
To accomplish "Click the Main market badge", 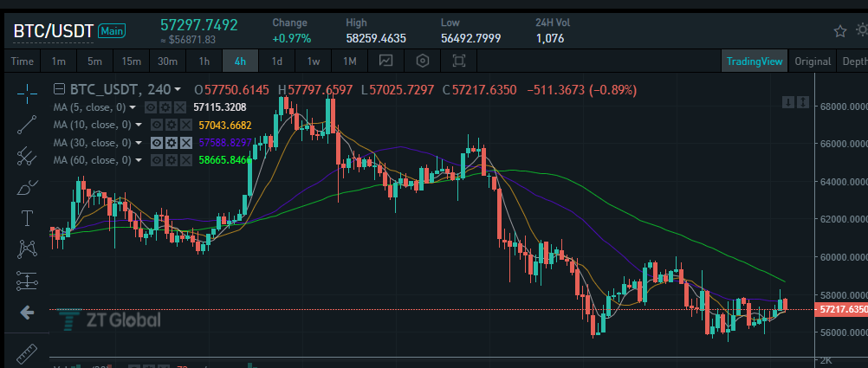I will point(112,31).
